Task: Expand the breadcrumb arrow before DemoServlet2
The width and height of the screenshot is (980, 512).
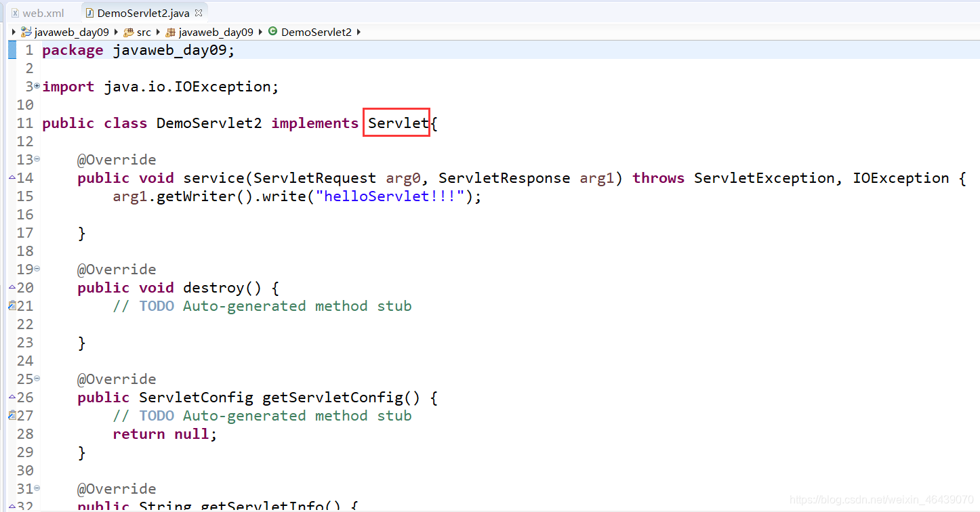Action: [261, 32]
